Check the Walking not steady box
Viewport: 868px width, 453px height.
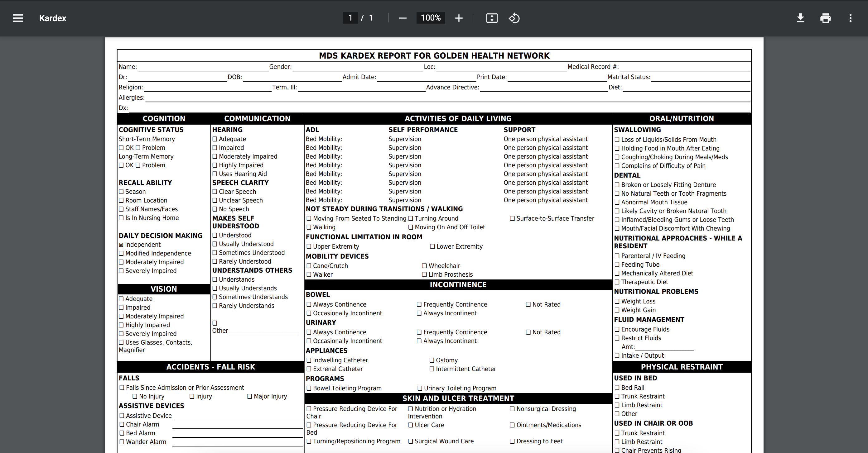click(309, 227)
